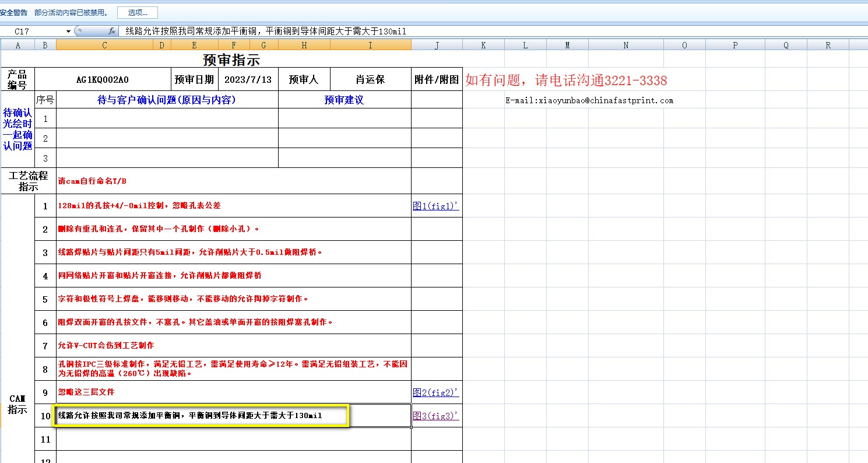Click the 预审指示 title cell
Image resolution: width=868 pixels, height=463 pixels.
(x=231, y=59)
